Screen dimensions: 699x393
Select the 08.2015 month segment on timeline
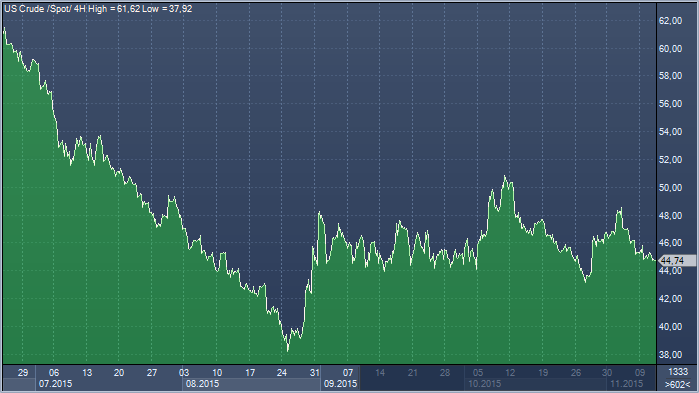[x=251, y=384]
